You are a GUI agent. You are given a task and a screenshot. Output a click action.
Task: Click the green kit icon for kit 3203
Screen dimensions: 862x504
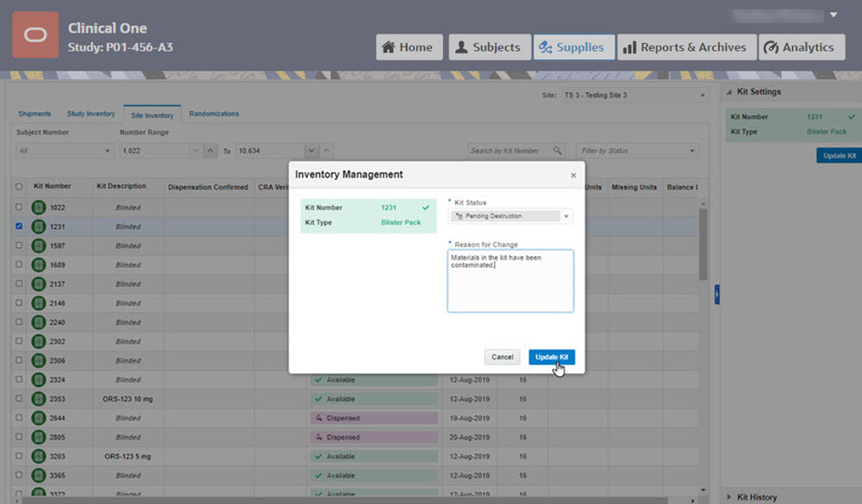[x=39, y=456]
